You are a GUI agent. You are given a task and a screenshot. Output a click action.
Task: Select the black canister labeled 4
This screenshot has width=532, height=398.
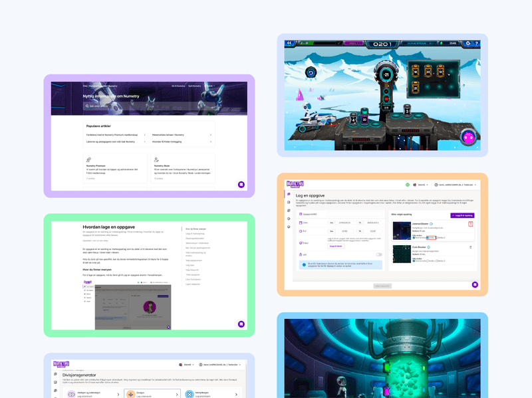pyautogui.click(x=354, y=119)
